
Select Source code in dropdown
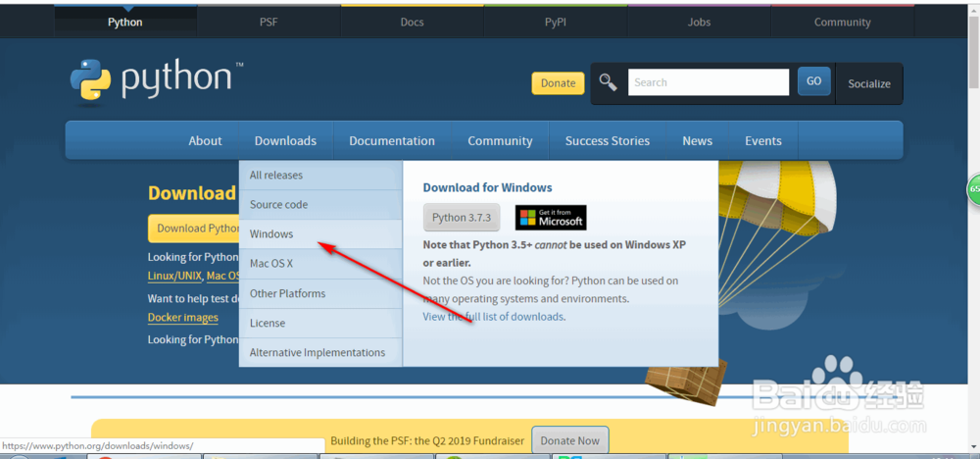point(320,204)
